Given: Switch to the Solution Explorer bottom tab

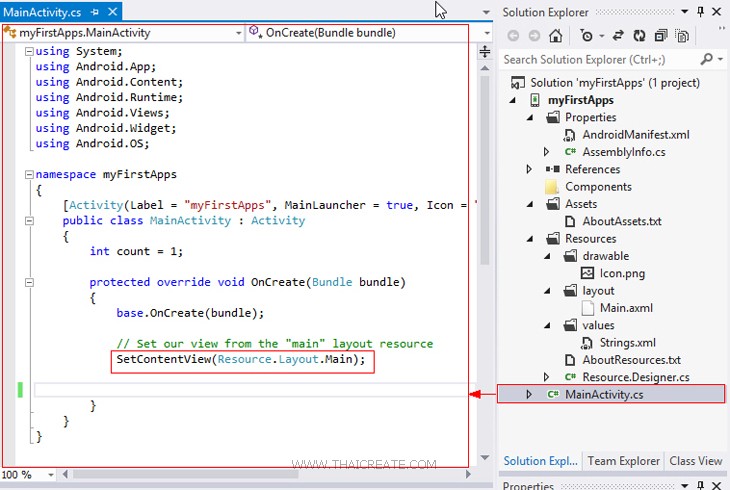Looking at the screenshot, I should click(x=540, y=461).
